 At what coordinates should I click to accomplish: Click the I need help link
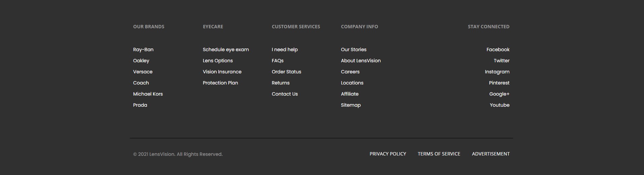(285, 49)
